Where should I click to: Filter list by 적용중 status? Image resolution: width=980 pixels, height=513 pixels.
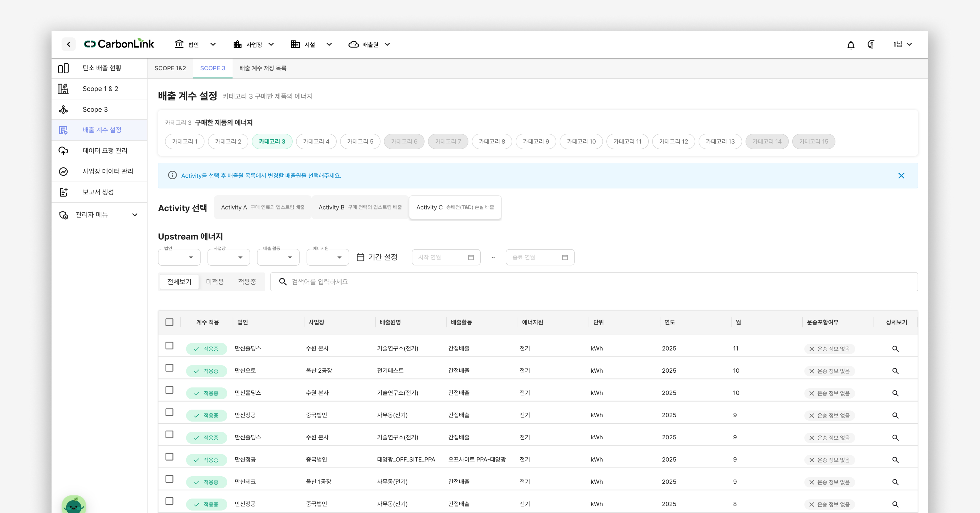click(x=247, y=282)
